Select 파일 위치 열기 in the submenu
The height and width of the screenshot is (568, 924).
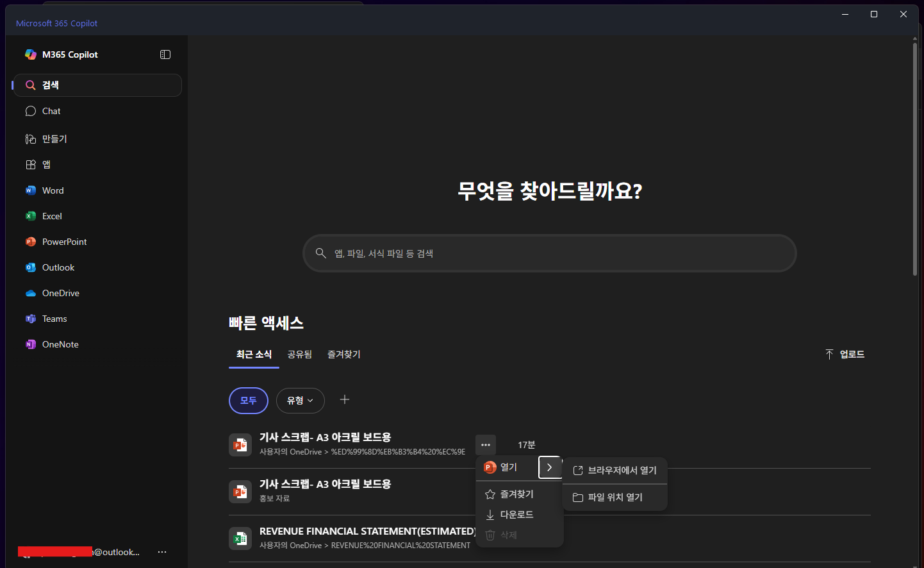click(x=615, y=497)
